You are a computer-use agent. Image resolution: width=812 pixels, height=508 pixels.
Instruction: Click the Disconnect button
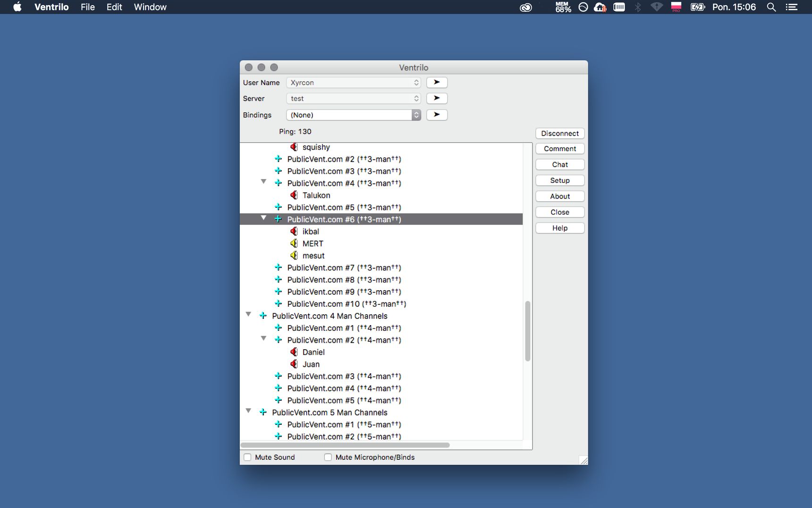(x=560, y=133)
